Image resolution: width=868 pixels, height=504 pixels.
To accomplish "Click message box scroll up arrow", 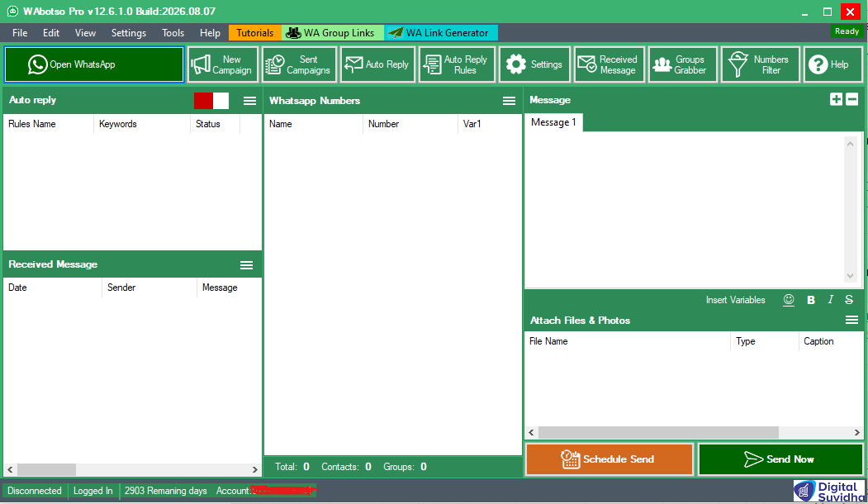I will click(851, 144).
